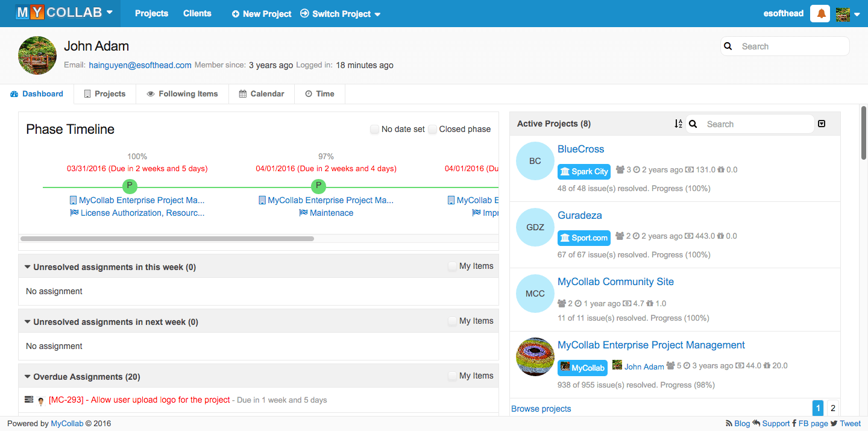This screenshot has width=868, height=431.
Task: Open the BlueCross project
Action: 580,149
